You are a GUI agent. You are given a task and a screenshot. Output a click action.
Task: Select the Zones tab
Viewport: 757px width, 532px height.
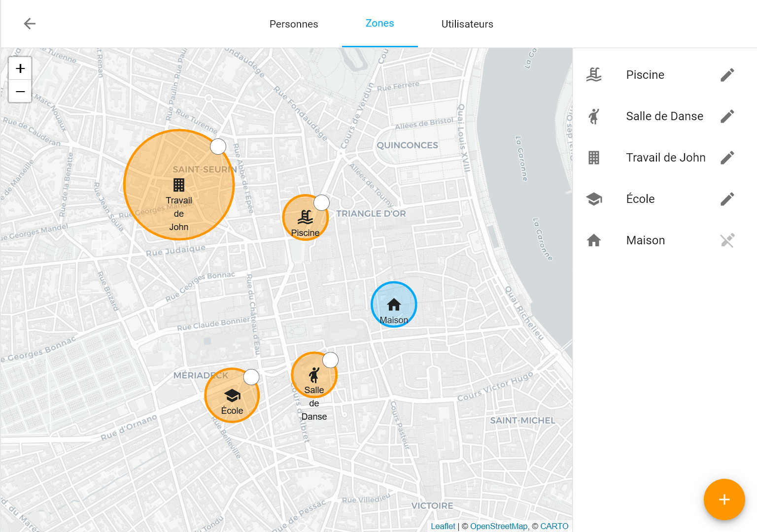point(380,24)
